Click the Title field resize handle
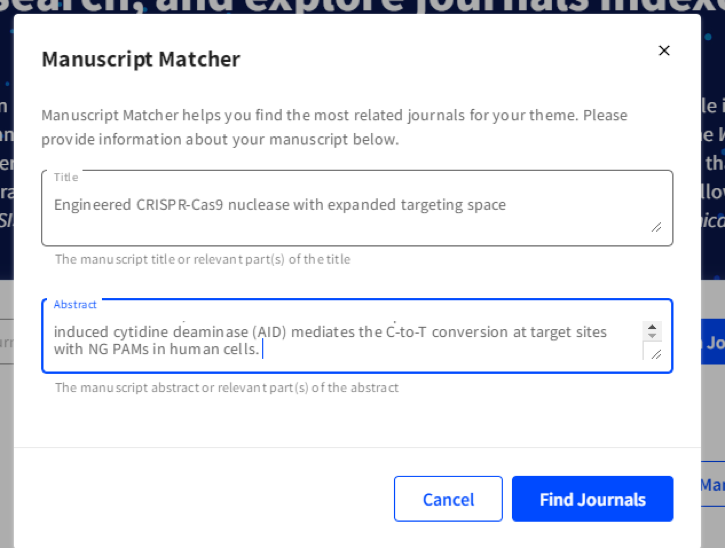 click(x=656, y=226)
